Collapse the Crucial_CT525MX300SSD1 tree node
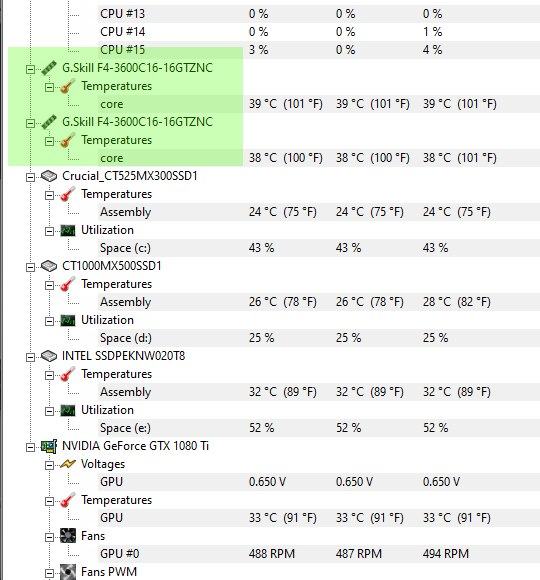Screen dimensions: 540x580 pos(30,177)
